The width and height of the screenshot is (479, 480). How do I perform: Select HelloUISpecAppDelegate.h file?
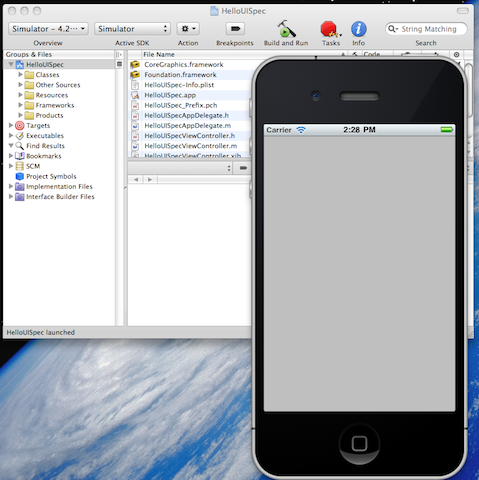186,115
